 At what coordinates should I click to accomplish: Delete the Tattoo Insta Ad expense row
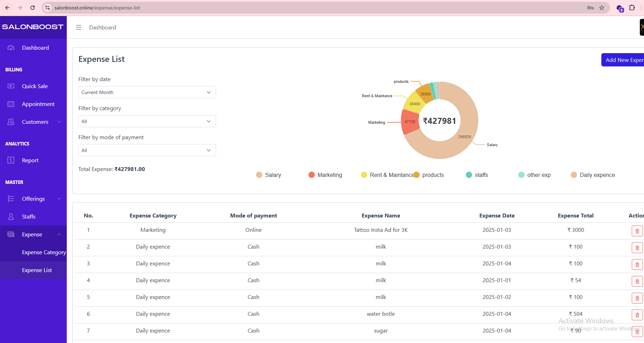click(637, 231)
